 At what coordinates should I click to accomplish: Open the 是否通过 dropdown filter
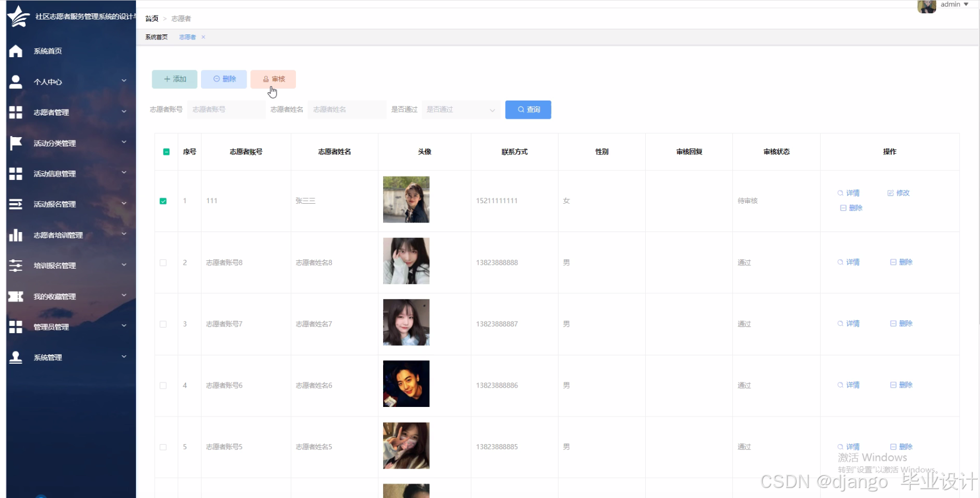point(461,110)
